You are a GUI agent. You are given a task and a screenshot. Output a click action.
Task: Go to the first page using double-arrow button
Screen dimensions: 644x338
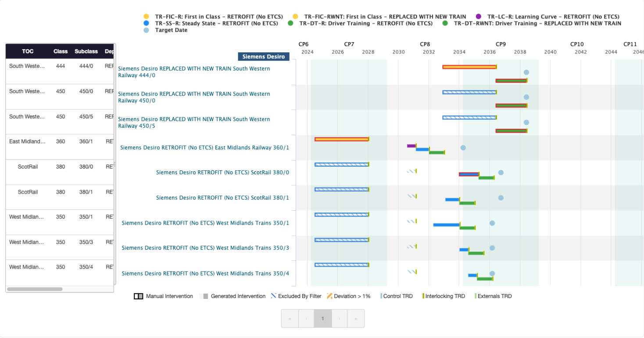[x=290, y=319]
